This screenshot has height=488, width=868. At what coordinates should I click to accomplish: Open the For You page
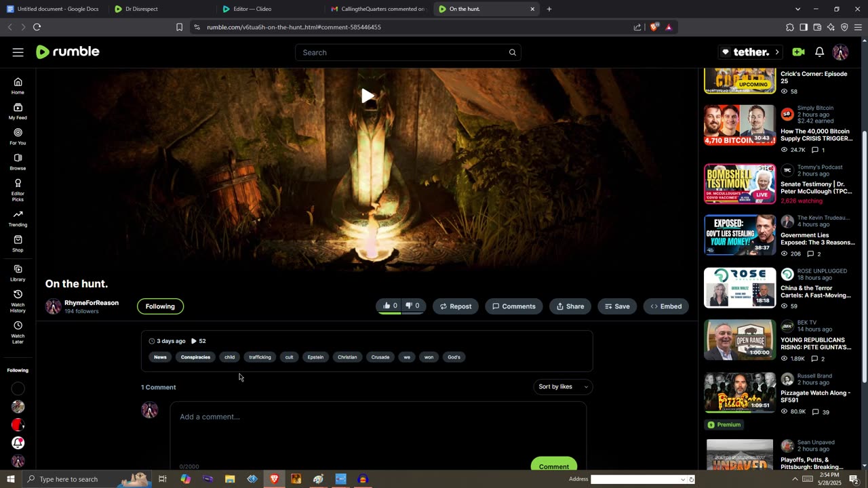[x=18, y=136]
